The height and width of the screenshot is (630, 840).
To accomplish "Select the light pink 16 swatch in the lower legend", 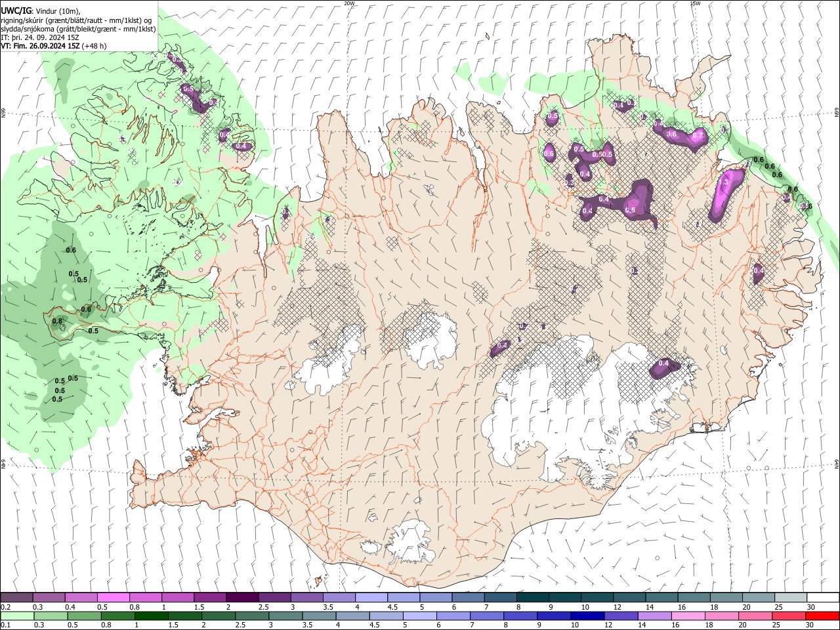I will (x=688, y=616).
